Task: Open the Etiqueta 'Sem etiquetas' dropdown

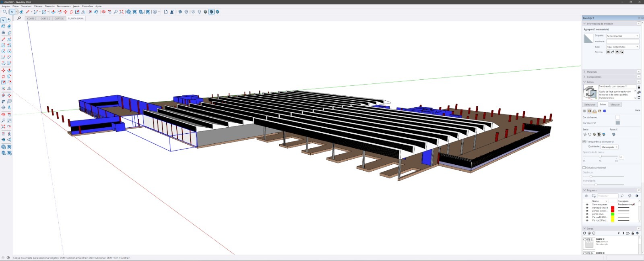Action: click(623, 36)
